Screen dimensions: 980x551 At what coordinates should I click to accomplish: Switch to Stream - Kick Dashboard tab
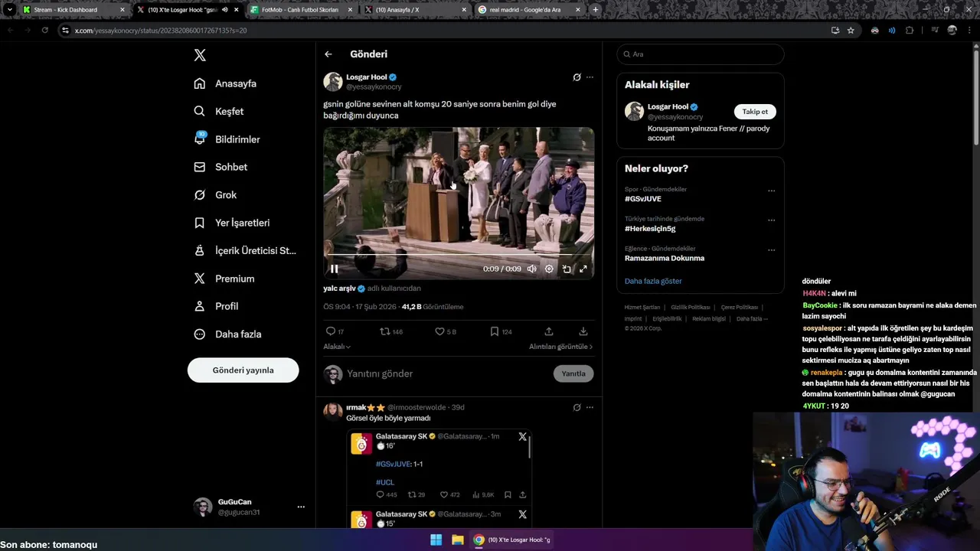(73, 10)
